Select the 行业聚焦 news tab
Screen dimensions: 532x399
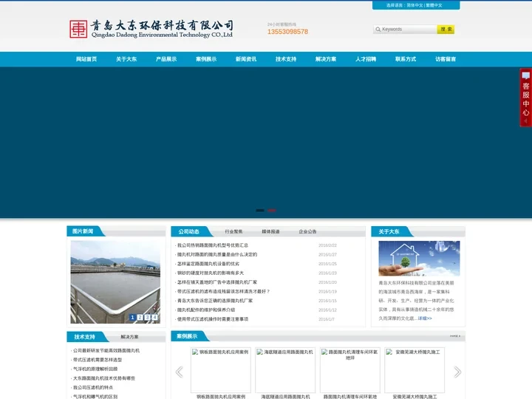click(233, 232)
